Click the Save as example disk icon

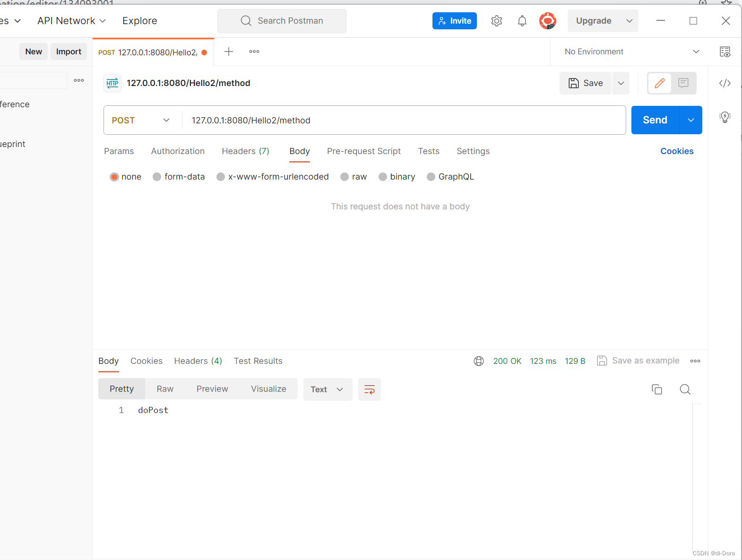click(x=602, y=361)
